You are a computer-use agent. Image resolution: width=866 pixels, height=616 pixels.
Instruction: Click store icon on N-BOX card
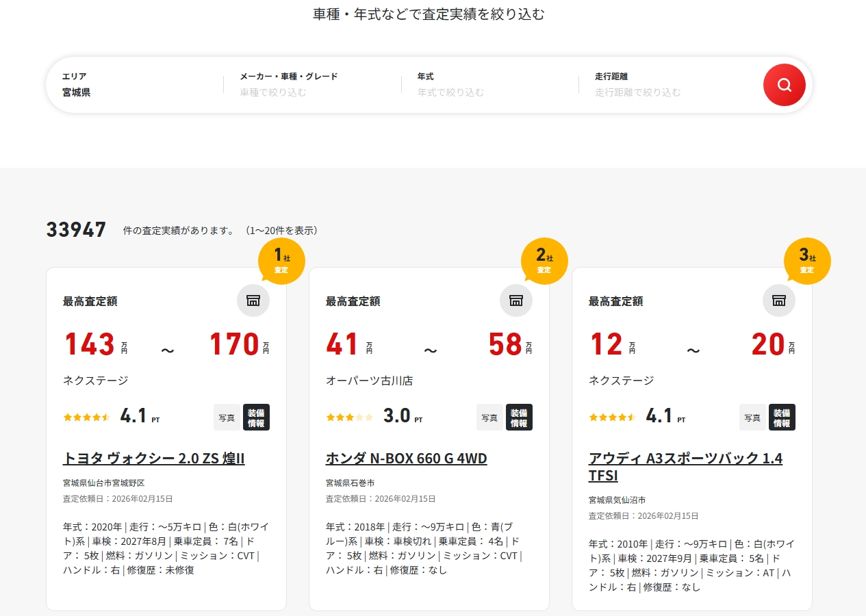click(516, 300)
